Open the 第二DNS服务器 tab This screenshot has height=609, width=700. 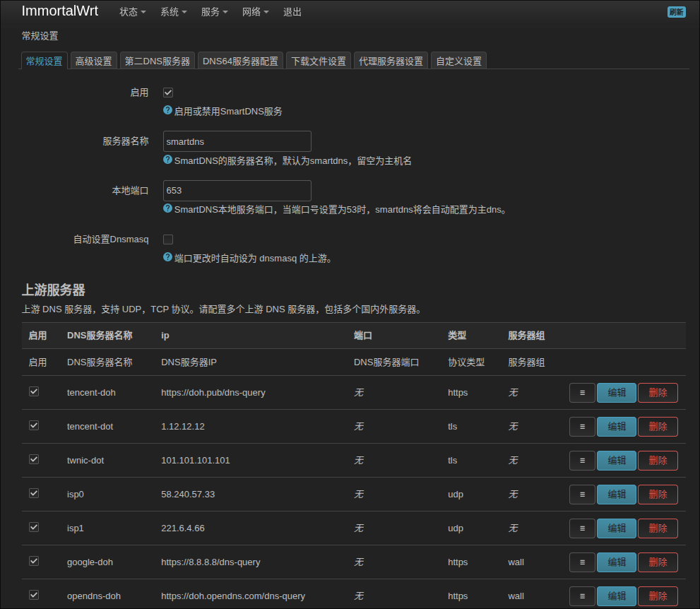tap(158, 61)
